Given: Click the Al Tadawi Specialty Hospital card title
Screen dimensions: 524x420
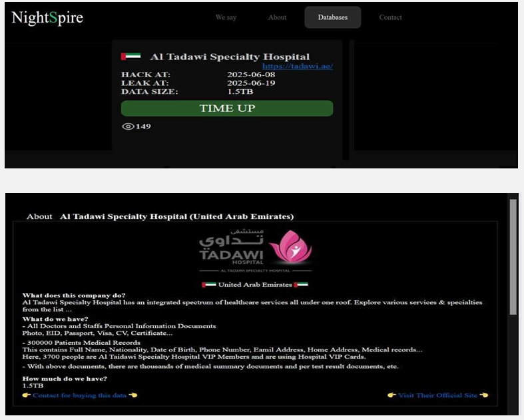Looking at the screenshot, I should pos(230,57).
